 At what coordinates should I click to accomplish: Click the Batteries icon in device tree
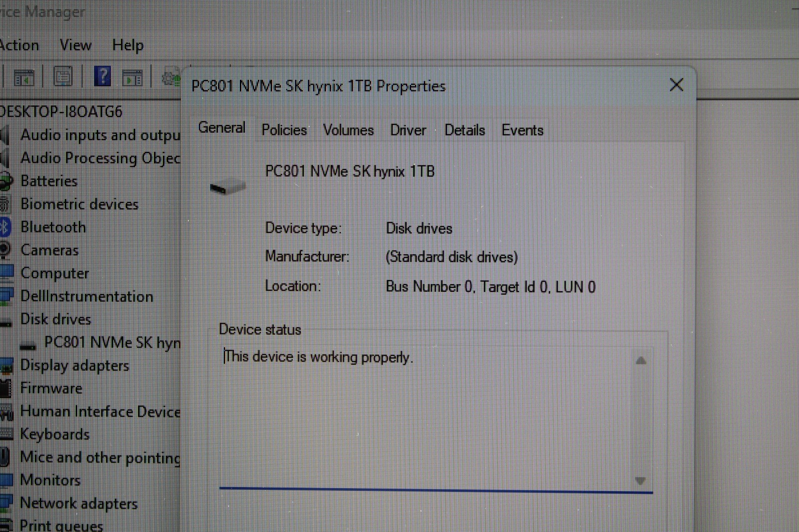pos(5,181)
